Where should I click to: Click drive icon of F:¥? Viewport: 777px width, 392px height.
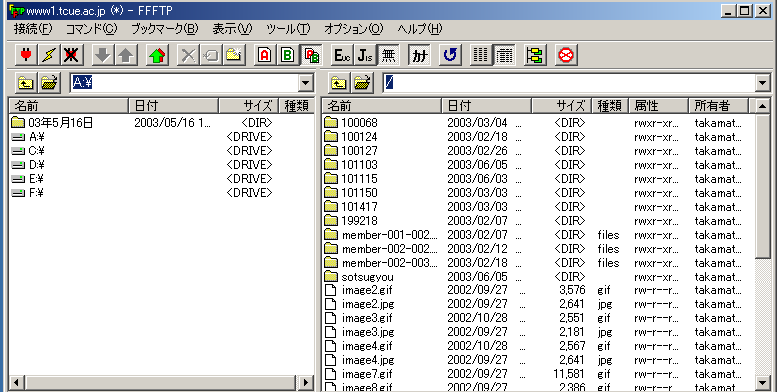pyautogui.click(x=18, y=193)
